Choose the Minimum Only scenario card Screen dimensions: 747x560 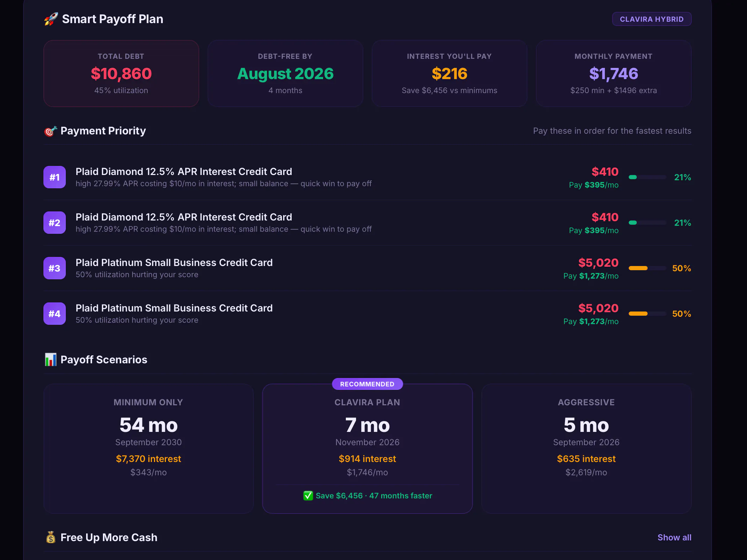pyautogui.click(x=148, y=448)
